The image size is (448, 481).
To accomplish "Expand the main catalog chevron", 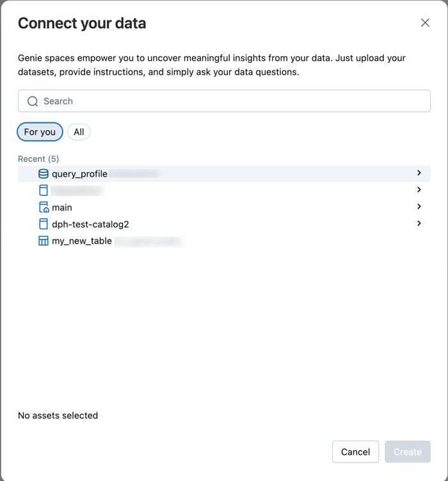I will pyautogui.click(x=419, y=207).
